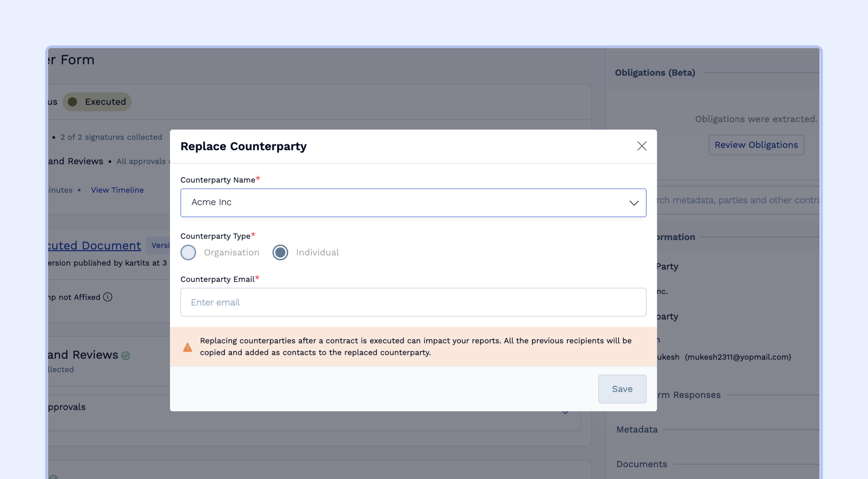Close the Replace Counterparty dialog

642,146
